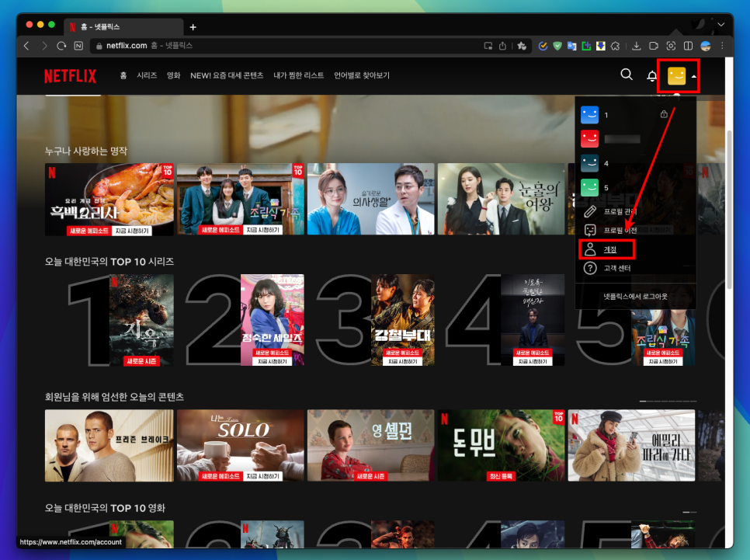Expand the profile menu caret
Image resolution: width=750 pixels, height=560 pixels.
click(693, 76)
